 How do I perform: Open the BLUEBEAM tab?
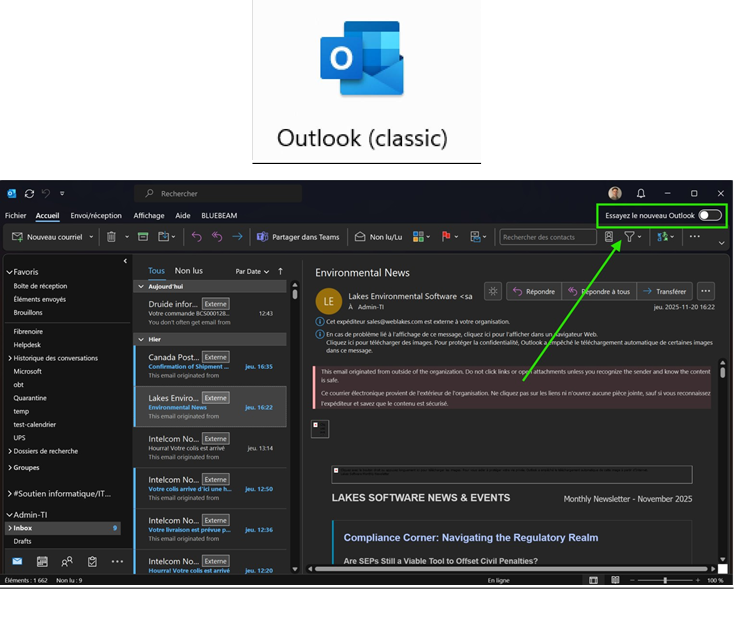pos(219,216)
